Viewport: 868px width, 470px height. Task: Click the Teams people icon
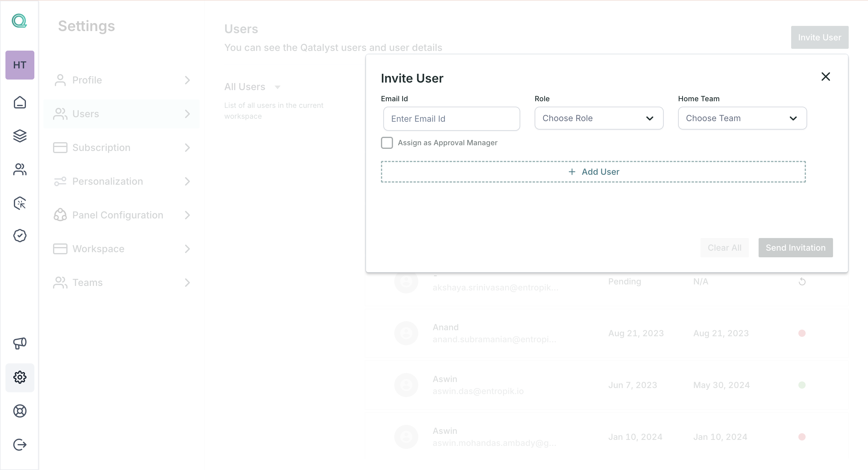(60, 282)
